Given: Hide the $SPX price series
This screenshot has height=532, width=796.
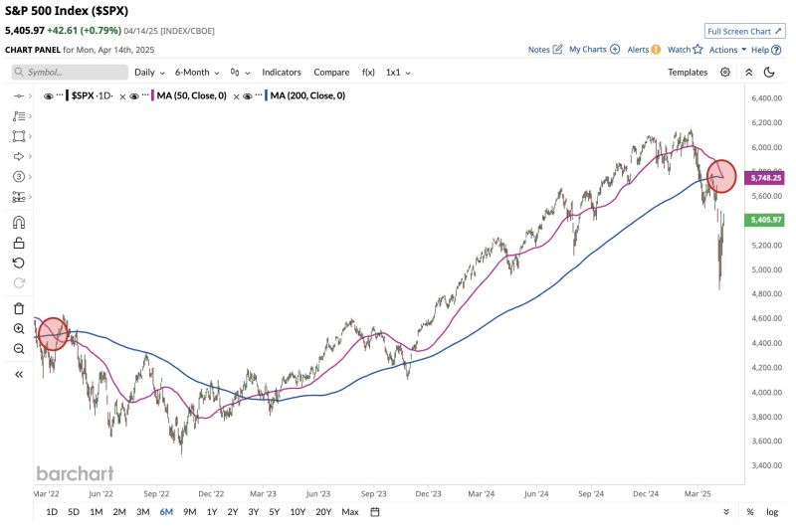Looking at the screenshot, I should pyautogui.click(x=50, y=95).
